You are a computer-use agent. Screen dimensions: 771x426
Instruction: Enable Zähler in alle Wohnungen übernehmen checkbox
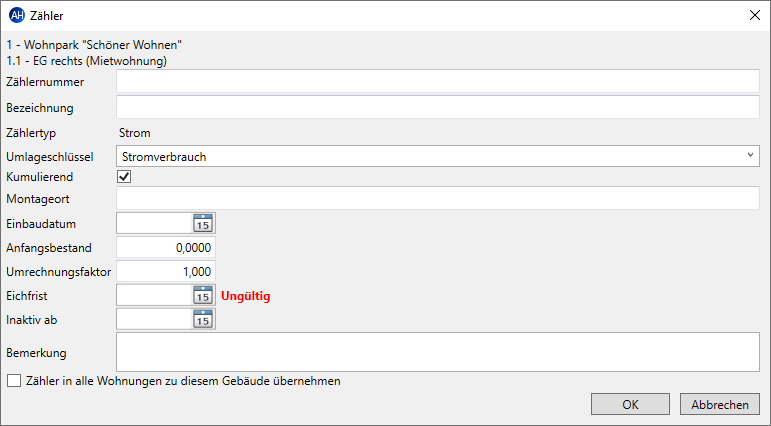14,381
